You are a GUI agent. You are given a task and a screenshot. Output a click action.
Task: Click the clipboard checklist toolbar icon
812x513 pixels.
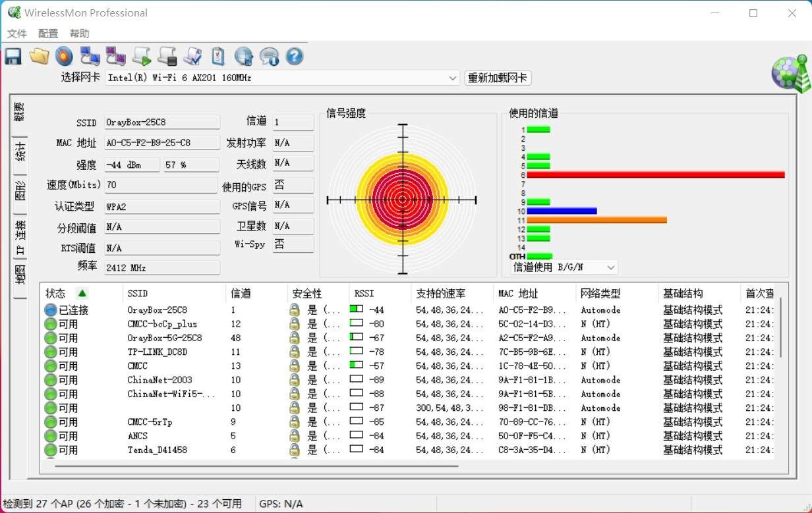click(218, 56)
